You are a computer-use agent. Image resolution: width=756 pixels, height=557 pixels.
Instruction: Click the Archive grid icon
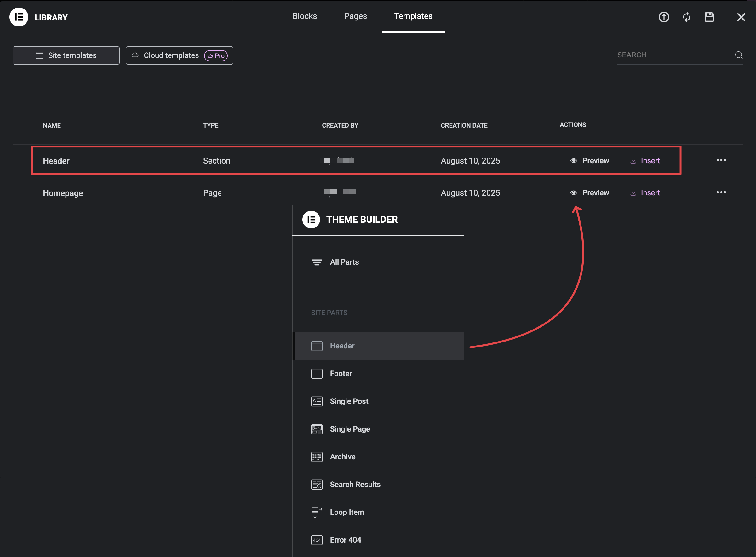[317, 457]
